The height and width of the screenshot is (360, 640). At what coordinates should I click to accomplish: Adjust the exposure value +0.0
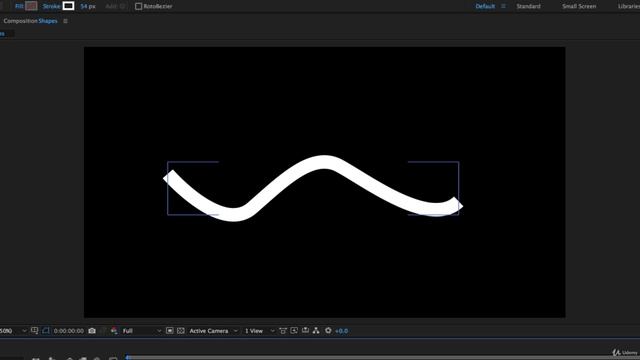341,331
